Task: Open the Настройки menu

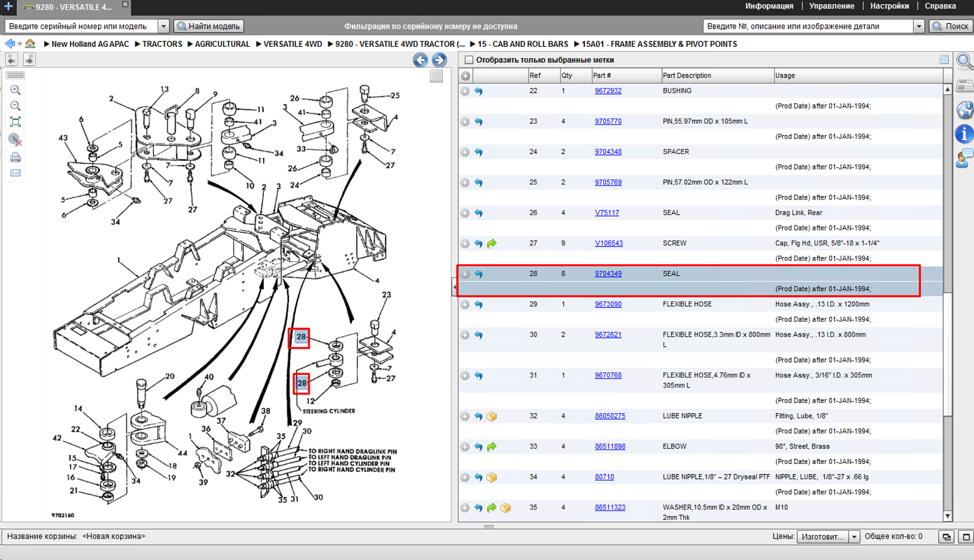Action: tap(889, 6)
